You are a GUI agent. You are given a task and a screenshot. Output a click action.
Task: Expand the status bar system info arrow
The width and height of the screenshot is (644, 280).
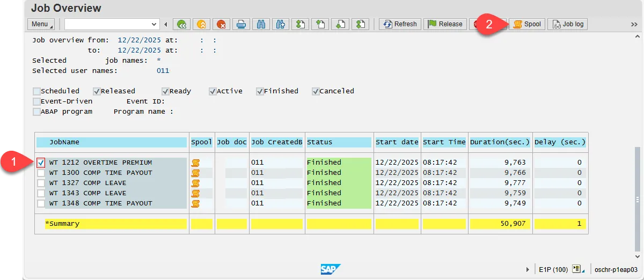528,269
